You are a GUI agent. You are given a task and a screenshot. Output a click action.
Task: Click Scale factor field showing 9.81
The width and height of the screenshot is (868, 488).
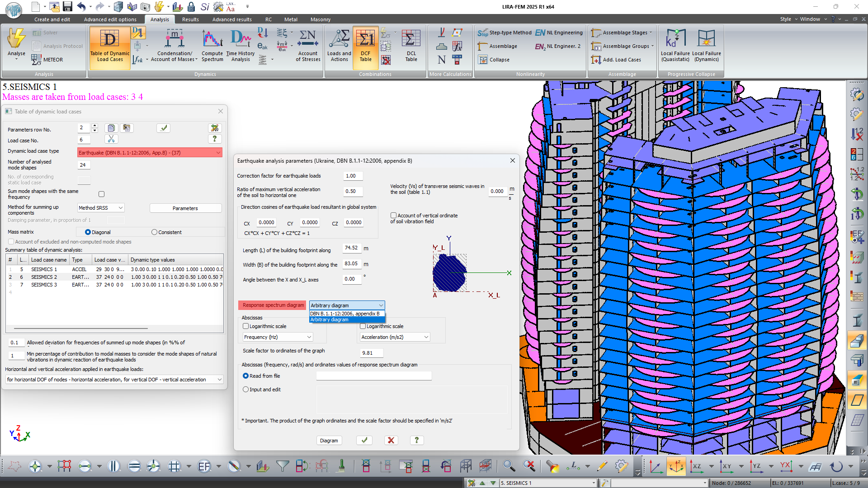click(x=372, y=353)
